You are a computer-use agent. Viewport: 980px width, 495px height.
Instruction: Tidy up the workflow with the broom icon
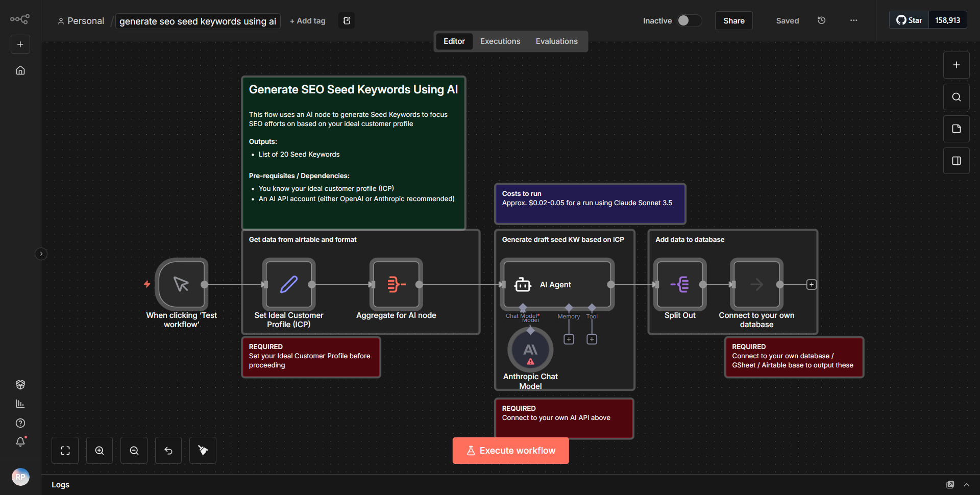[202, 450]
